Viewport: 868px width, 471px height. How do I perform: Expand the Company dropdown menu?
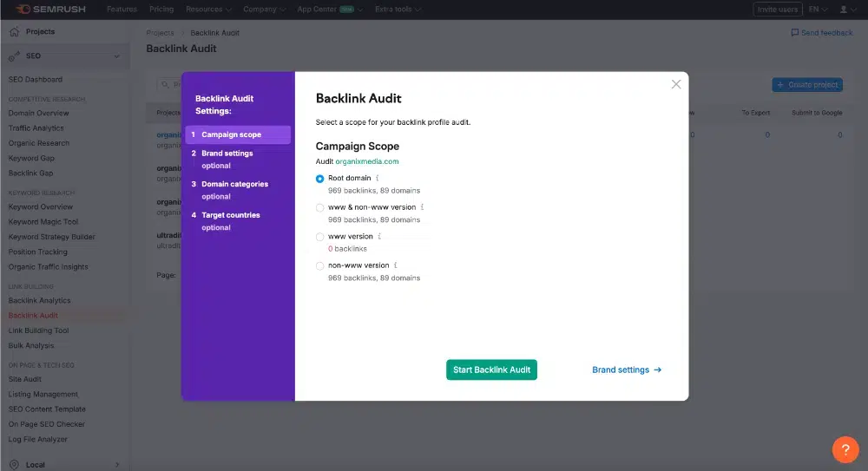(265, 10)
